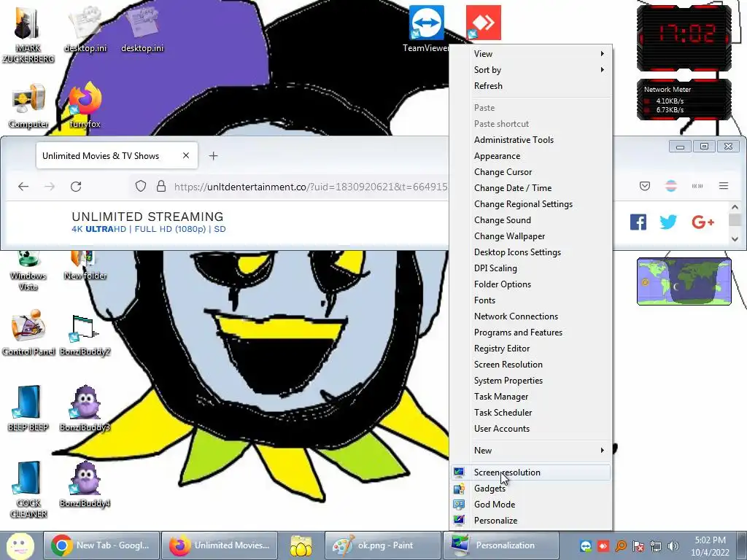Click the shield tracking protection icon
Image resolution: width=747 pixels, height=560 pixels.
coord(141,186)
